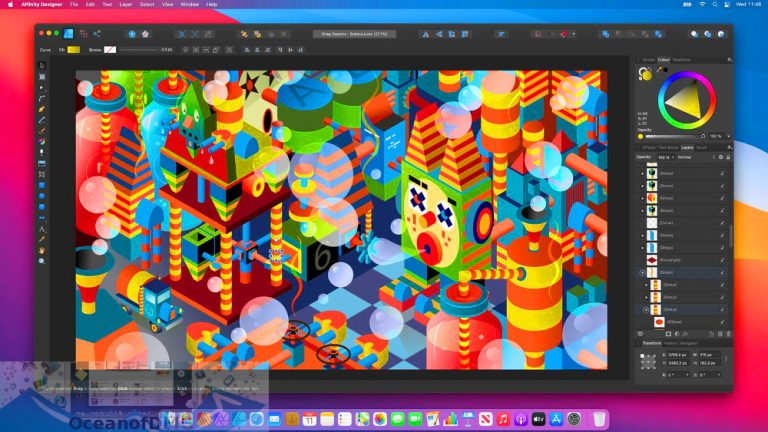
Task: Switch to the Effects tab
Action: pos(649,147)
